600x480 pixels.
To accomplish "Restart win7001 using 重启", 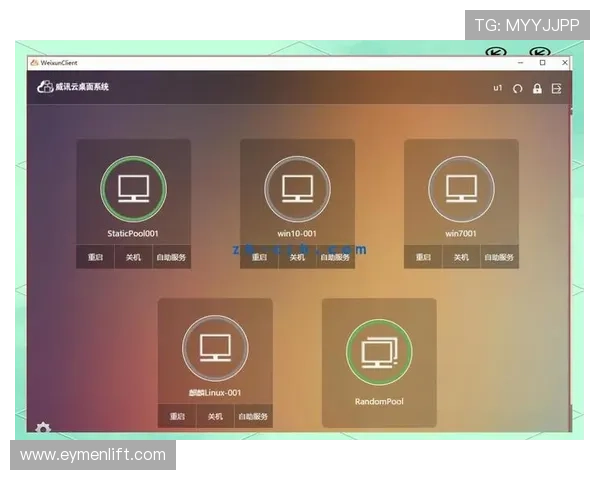I will (x=423, y=257).
